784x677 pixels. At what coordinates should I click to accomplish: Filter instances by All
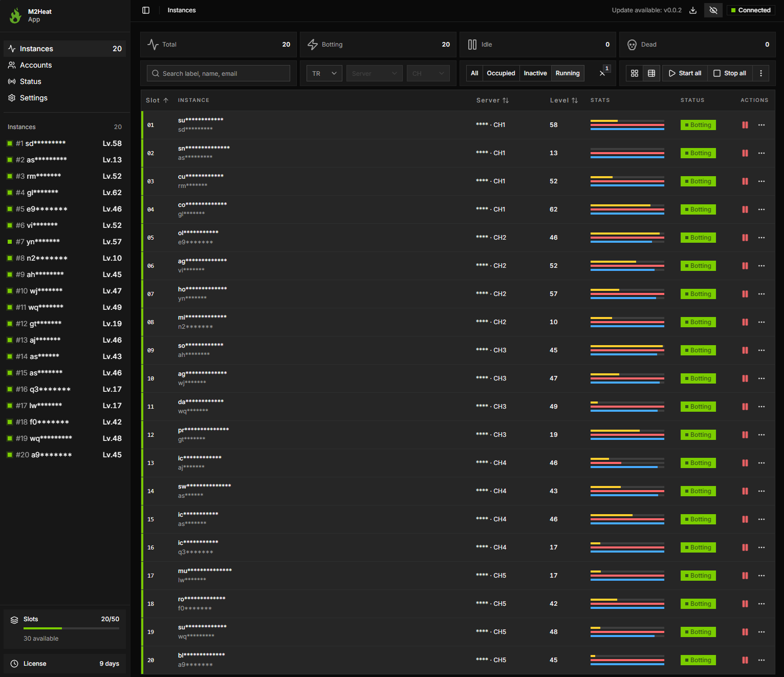tap(474, 73)
